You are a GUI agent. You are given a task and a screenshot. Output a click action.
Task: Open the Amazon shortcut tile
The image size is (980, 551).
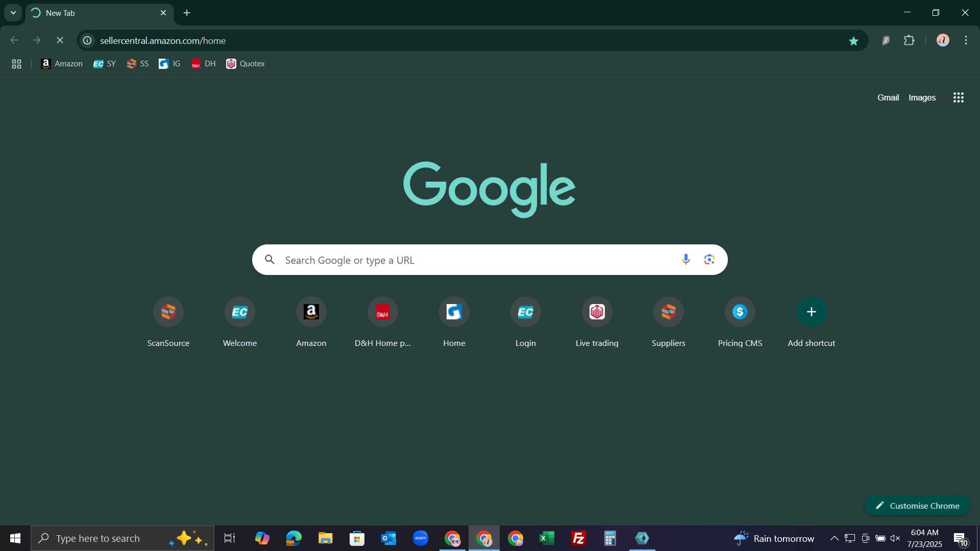point(311,322)
